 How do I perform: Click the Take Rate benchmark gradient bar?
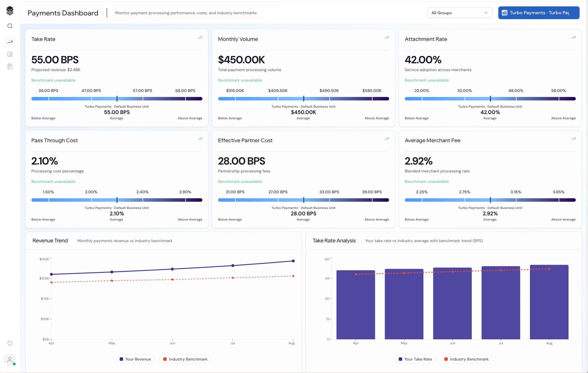[117, 99]
